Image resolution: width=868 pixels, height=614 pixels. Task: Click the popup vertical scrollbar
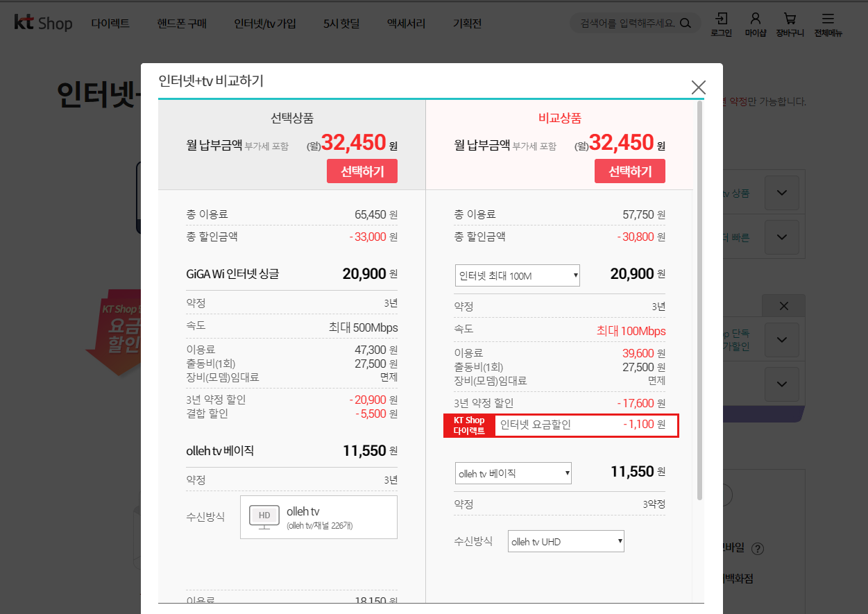point(699,298)
